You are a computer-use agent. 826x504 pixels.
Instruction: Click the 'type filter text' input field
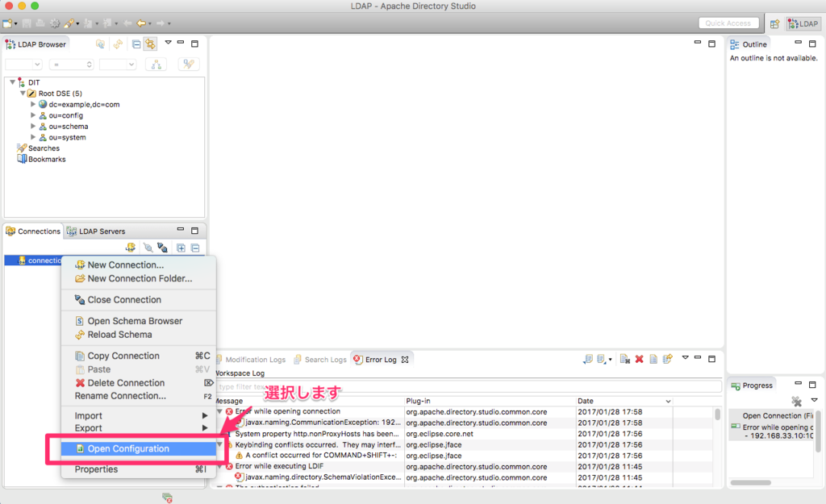469,386
